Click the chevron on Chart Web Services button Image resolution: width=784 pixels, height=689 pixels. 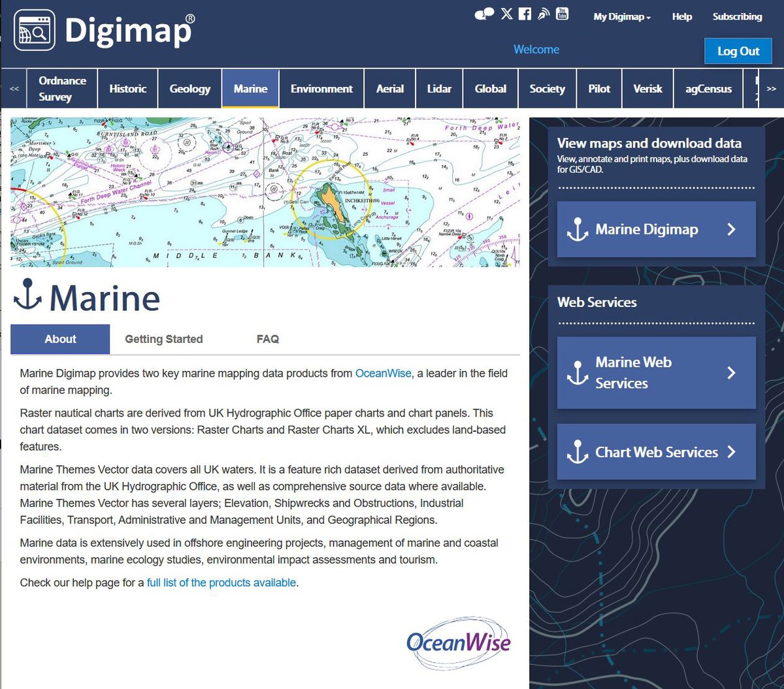[731, 451]
